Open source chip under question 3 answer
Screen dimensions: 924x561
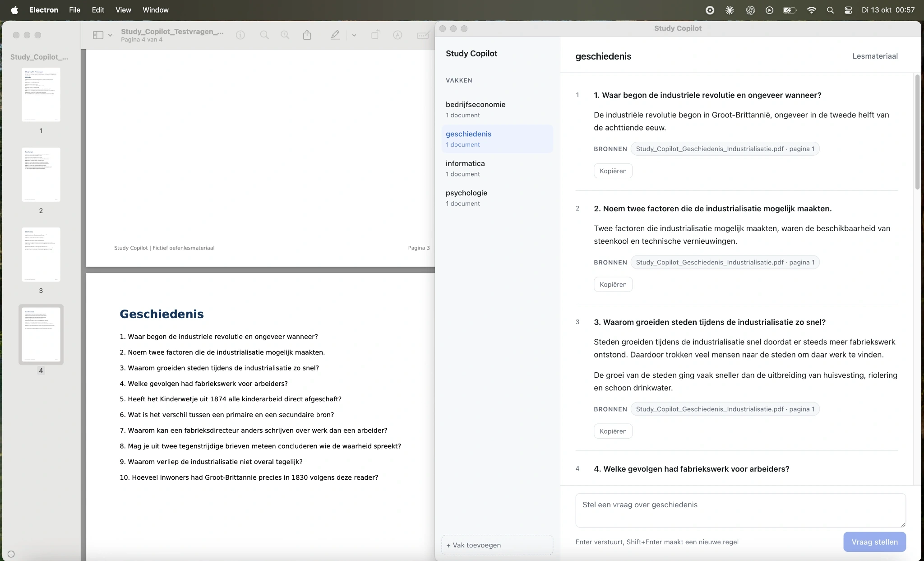click(x=725, y=409)
